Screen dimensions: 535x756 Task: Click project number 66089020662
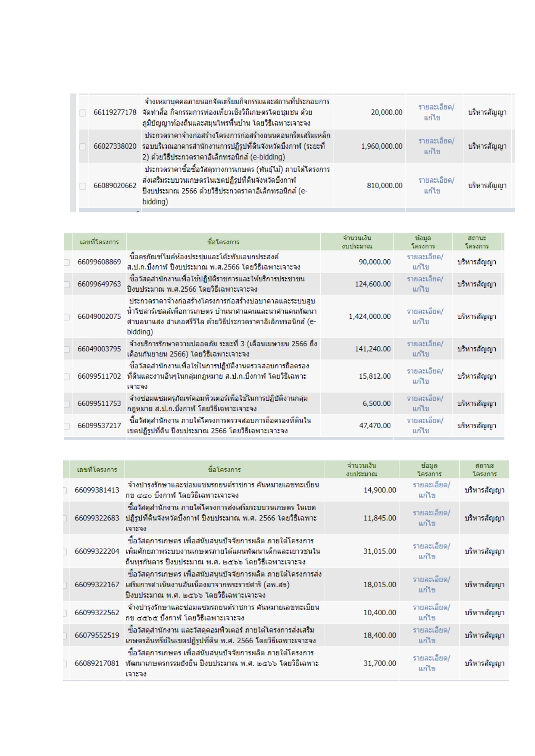coord(115,186)
